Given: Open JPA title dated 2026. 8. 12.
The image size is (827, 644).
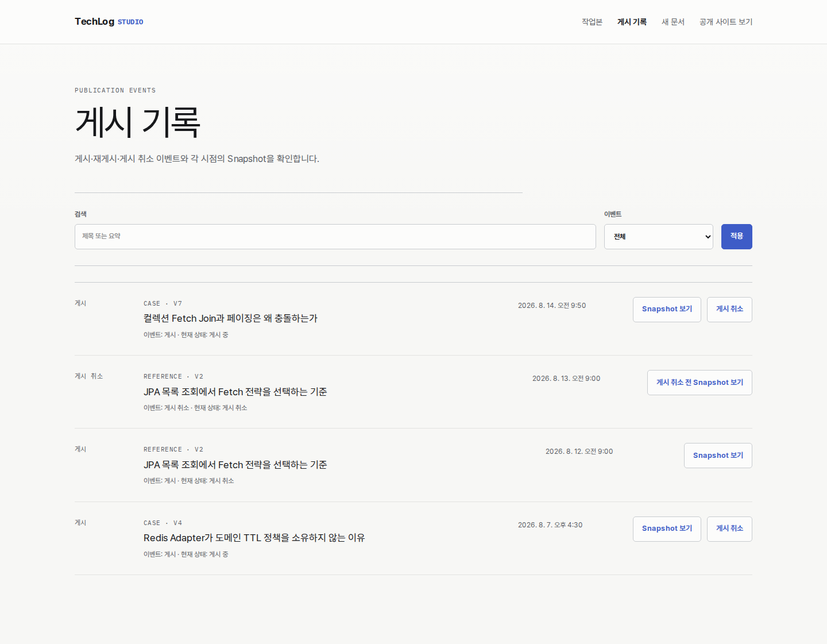Looking at the screenshot, I should pos(235,465).
